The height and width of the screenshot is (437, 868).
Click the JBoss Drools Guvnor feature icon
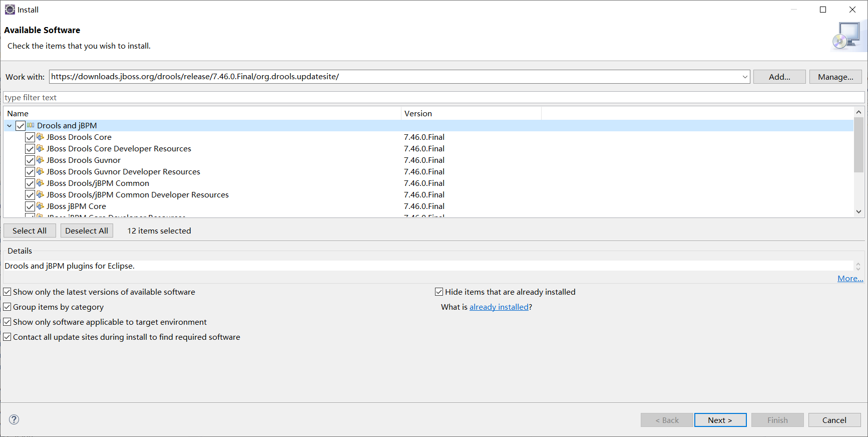[x=41, y=160]
